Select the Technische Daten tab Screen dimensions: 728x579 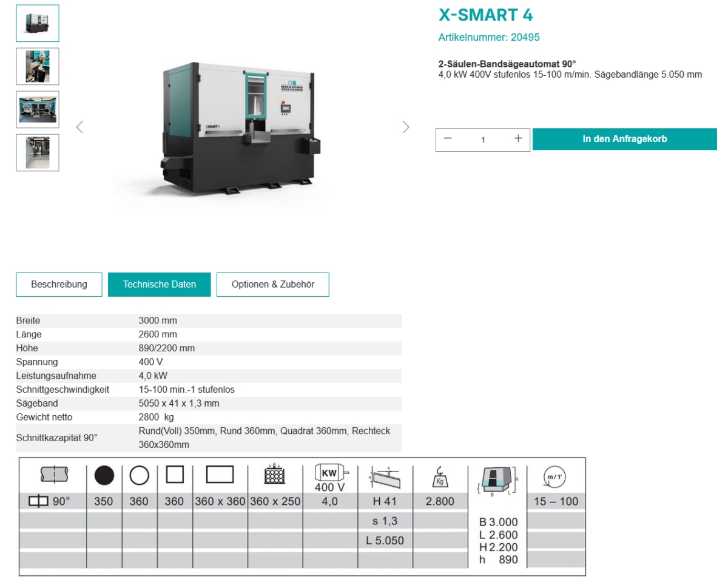[160, 284]
